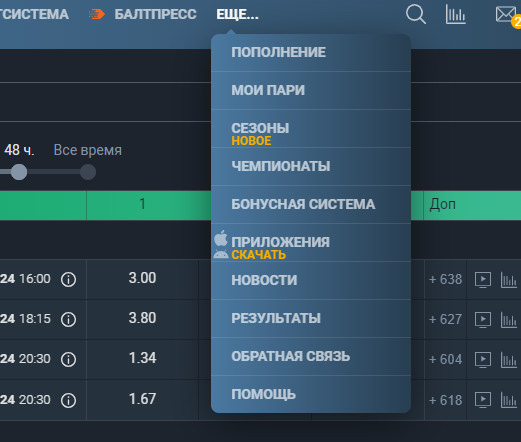Click the time slider handle at 48 ч.
The image size is (521, 442).
coord(19,172)
